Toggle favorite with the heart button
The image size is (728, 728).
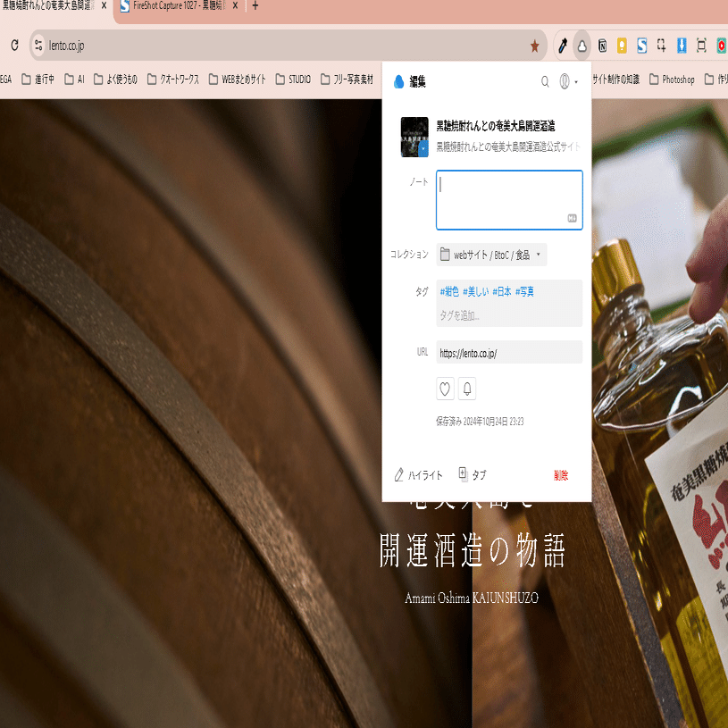coord(445,389)
